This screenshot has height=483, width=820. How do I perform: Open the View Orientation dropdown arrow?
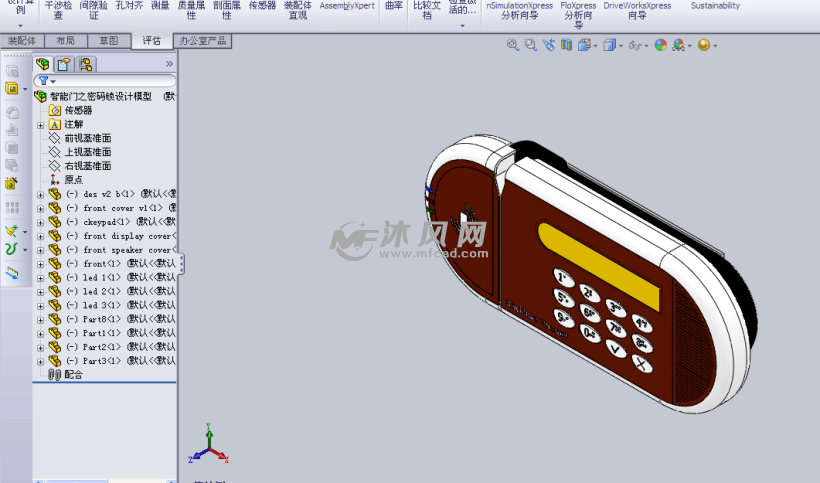[x=595, y=46]
